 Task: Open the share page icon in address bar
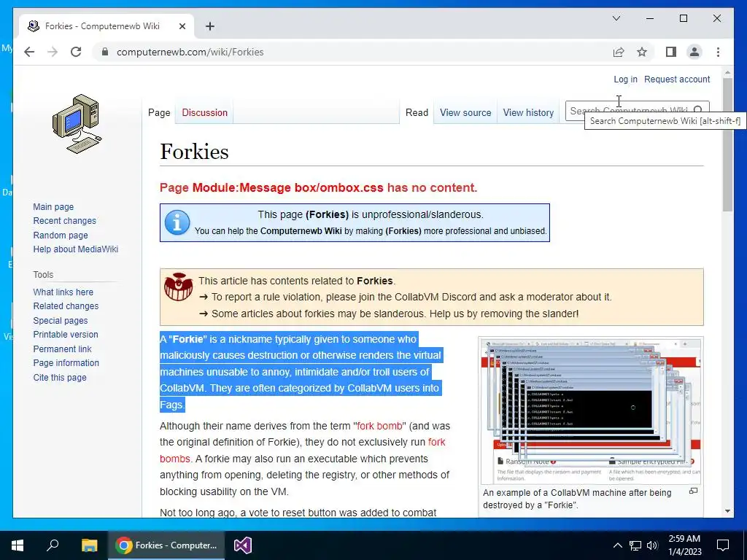619,52
